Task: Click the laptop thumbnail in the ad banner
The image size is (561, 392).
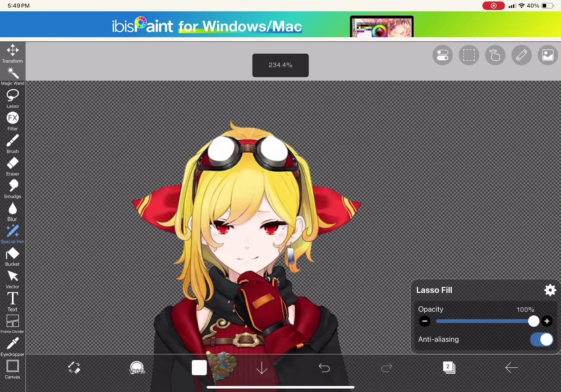Action: click(x=382, y=26)
